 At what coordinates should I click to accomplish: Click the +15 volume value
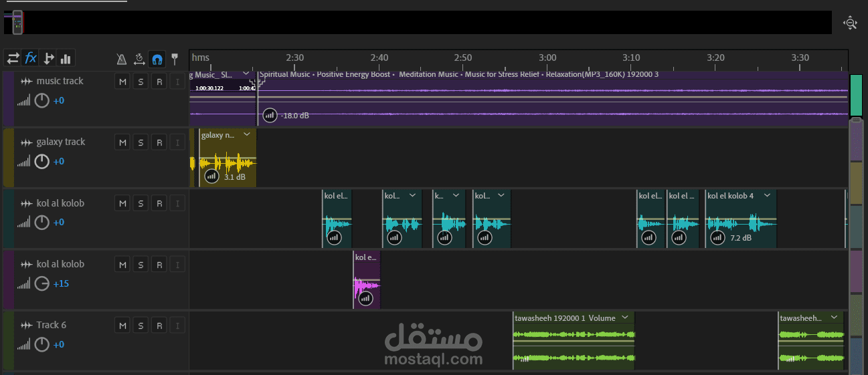(61, 283)
